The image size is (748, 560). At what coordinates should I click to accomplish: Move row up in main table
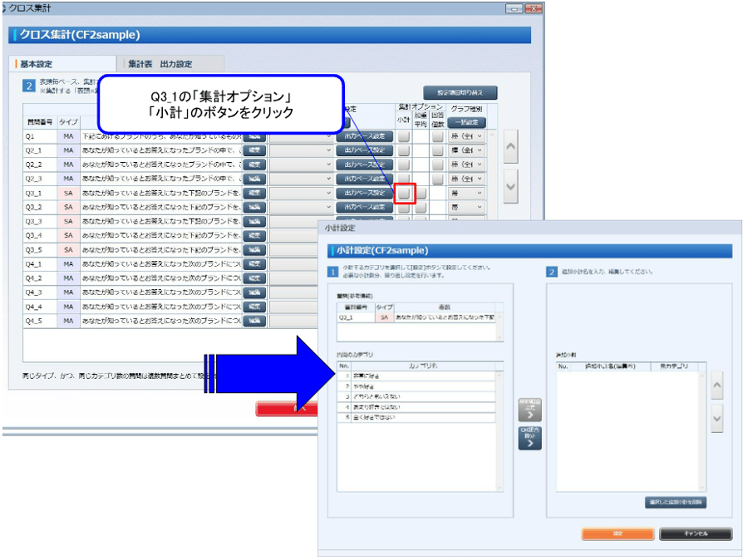click(511, 146)
